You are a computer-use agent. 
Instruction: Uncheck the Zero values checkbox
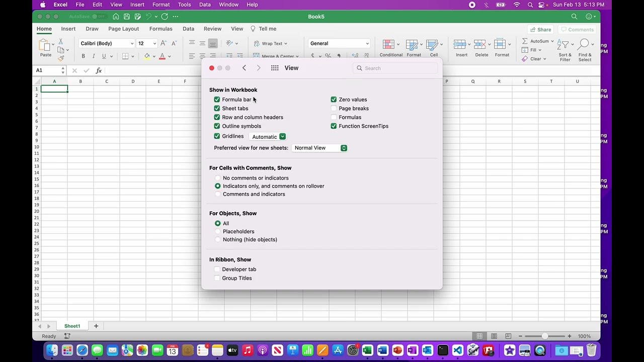point(334,100)
